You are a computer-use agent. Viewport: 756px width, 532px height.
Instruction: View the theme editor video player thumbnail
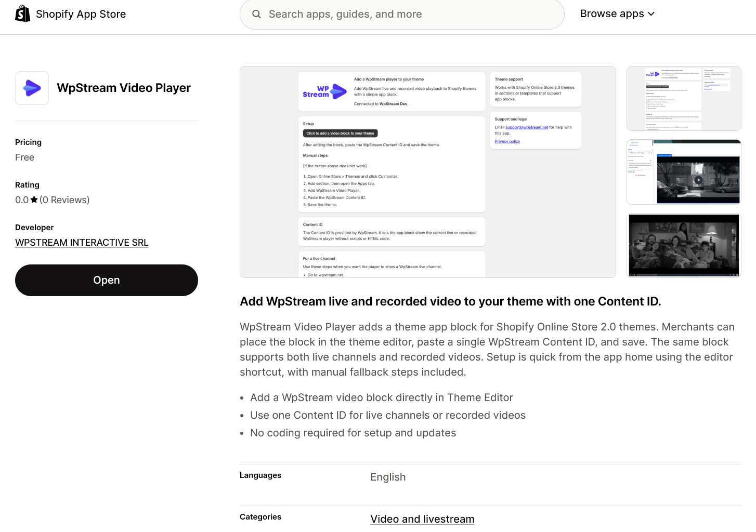684,172
